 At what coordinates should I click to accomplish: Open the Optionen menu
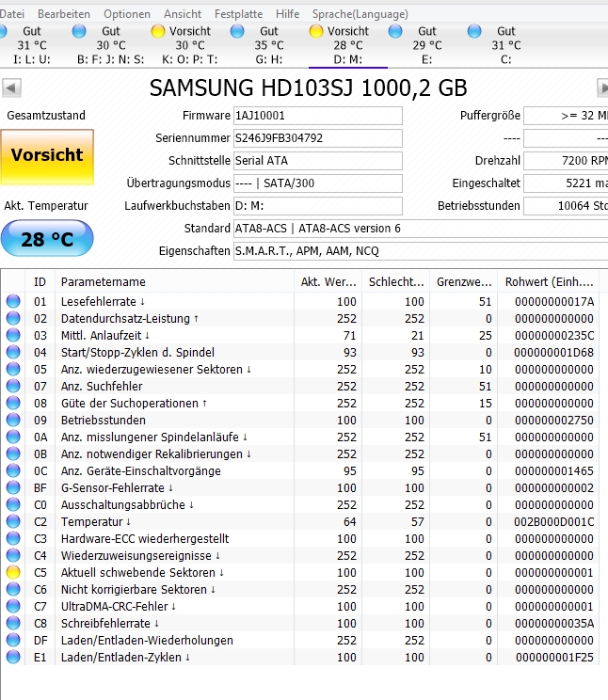coord(127,14)
